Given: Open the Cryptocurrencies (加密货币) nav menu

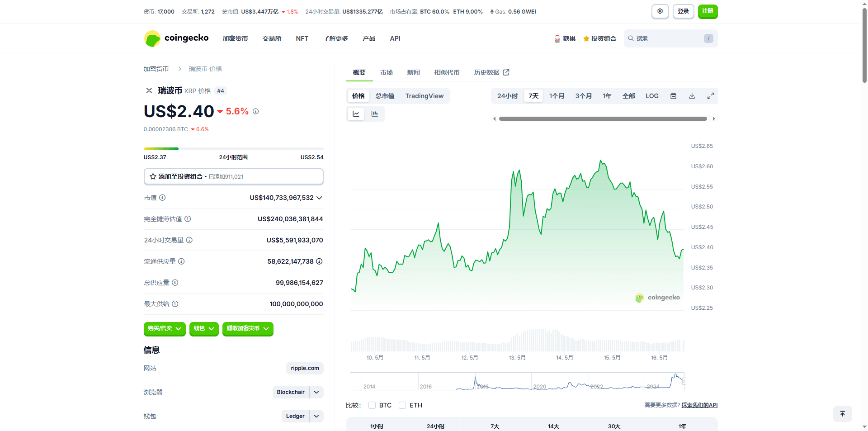Looking at the screenshot, I should pos(235,38).
